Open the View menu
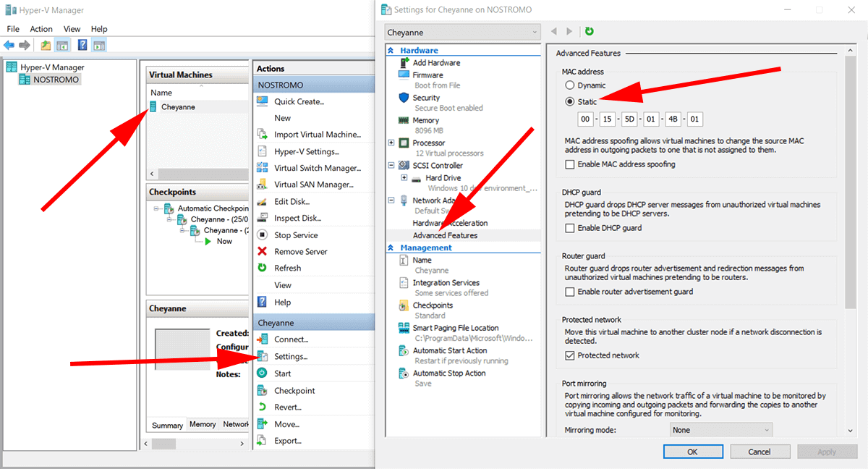 click(x=72, y=29)
